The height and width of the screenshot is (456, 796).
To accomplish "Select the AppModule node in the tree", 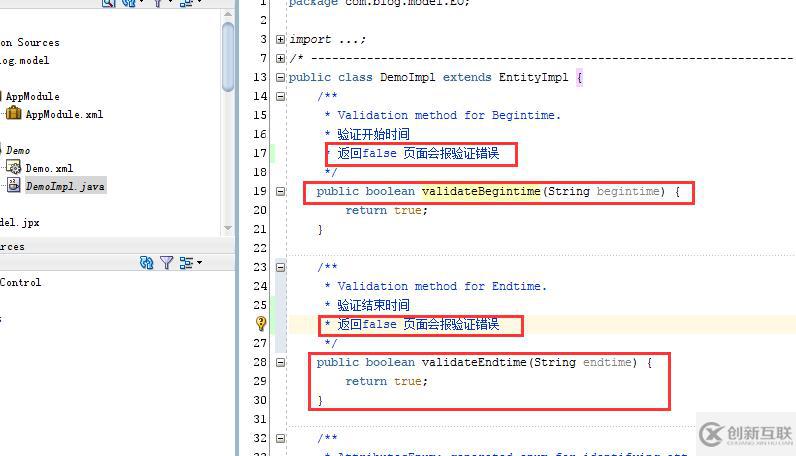I will coord(32,96).
